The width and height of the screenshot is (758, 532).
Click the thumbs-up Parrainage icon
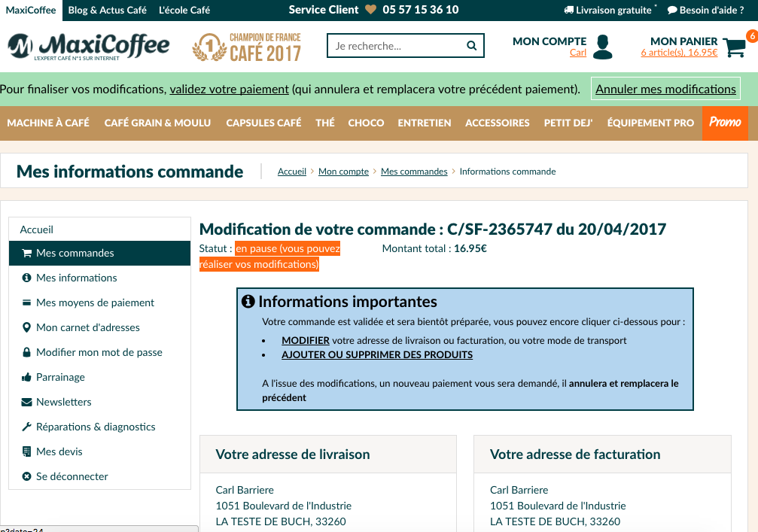[x=26, y=377]
